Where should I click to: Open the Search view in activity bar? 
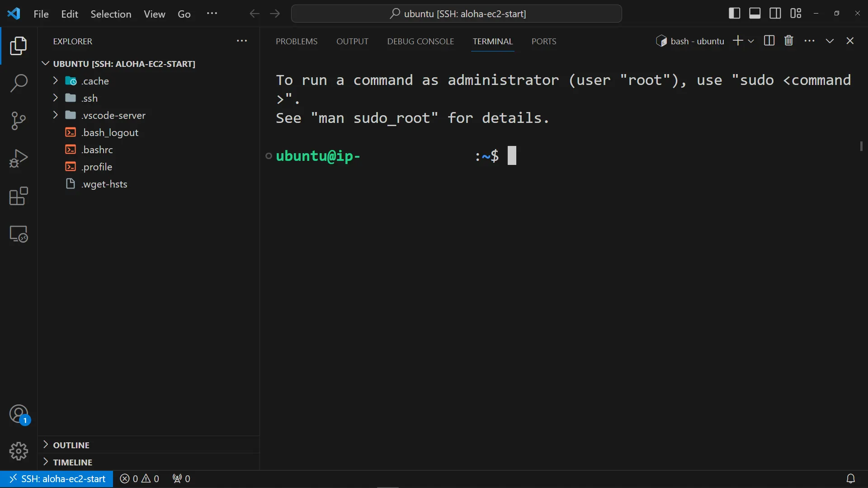pos(19,83)
